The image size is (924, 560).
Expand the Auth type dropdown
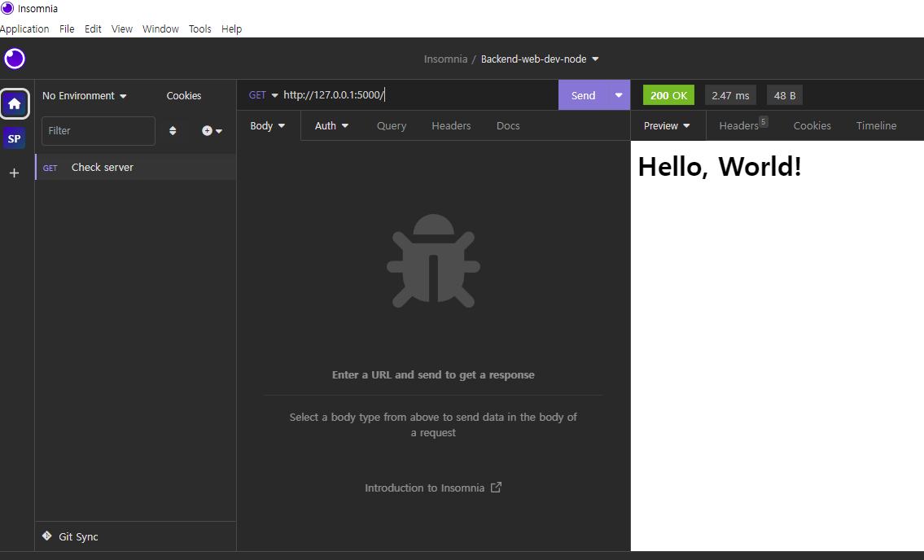pyautogui.click(x=331, y=125)
